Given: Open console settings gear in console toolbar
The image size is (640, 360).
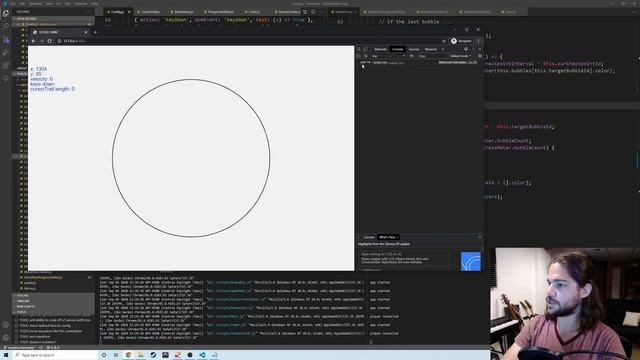Looking at the screenshot, I should (x=480, y=56).
